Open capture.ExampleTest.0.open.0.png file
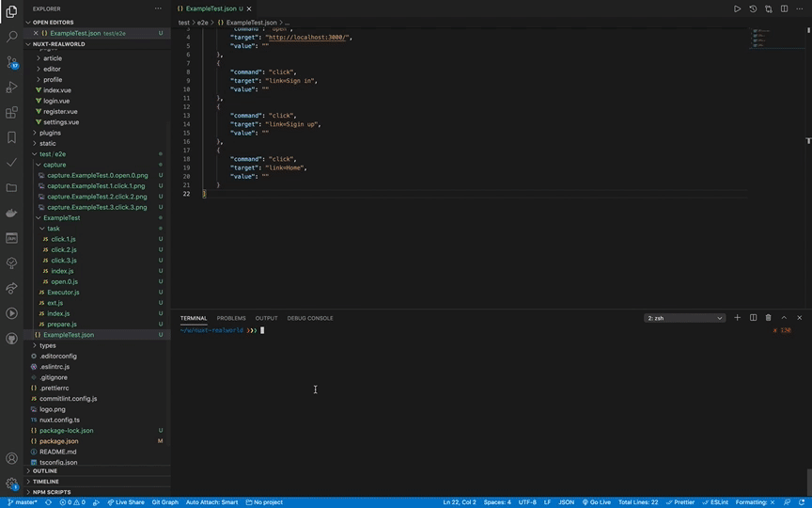Screen dimensions: 812x508 click(98, 175)
